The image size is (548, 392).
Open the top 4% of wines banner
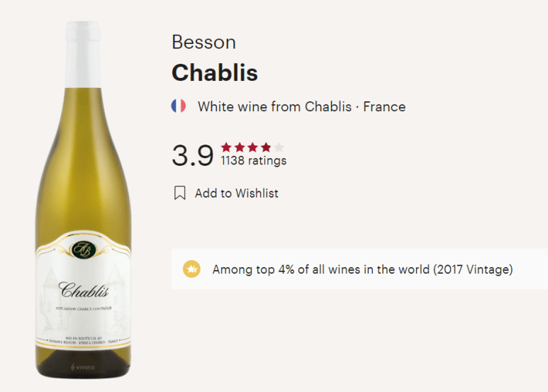(x=359, y=269)
